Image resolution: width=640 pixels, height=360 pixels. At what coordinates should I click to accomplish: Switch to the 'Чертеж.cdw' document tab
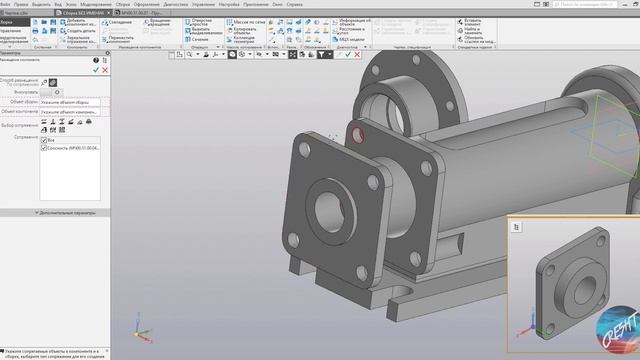point(16,13)
